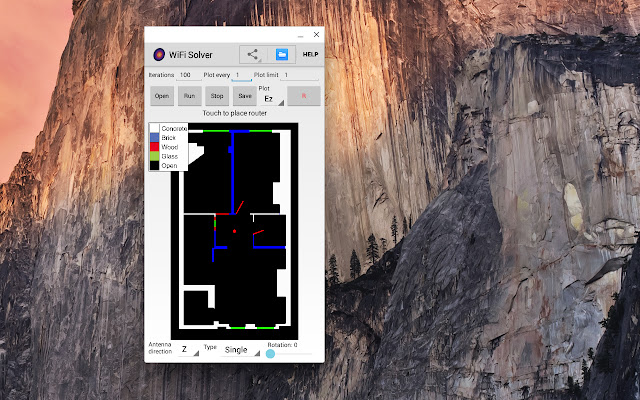This screenshot has height=400, width=640.
Task: Close the WiFi Solver window
Action: click(x=316, y=34)
